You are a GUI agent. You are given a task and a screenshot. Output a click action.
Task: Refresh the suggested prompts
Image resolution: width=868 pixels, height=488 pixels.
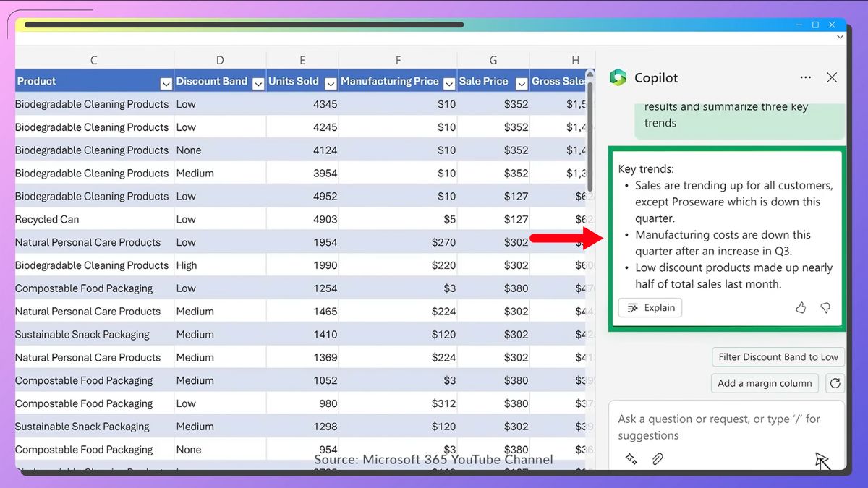pos(835,383)
